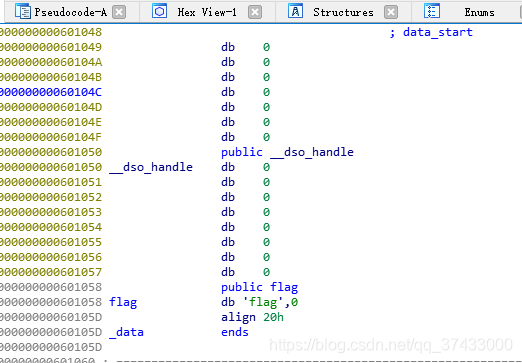The image size is (522, 363).
Task: Select address 000000000060104E
Action: click(x=51, y=122)
